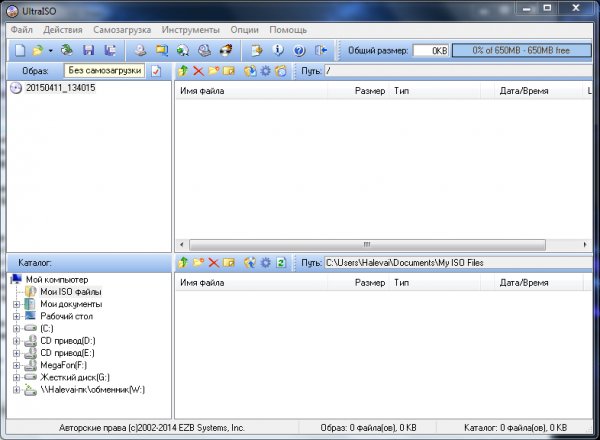Go up a level in the Образ pane toolbar

[183, 71]
